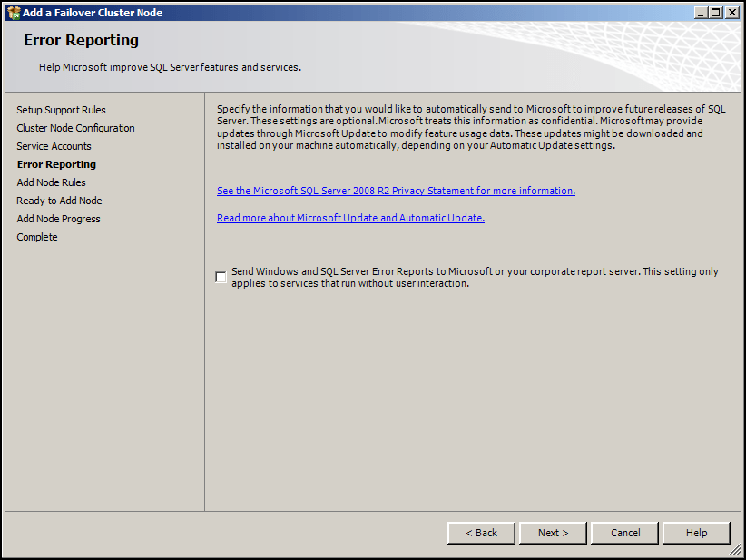Open Cluster Node Configuration step
This screenshot has height=560, width=746.
75,128
